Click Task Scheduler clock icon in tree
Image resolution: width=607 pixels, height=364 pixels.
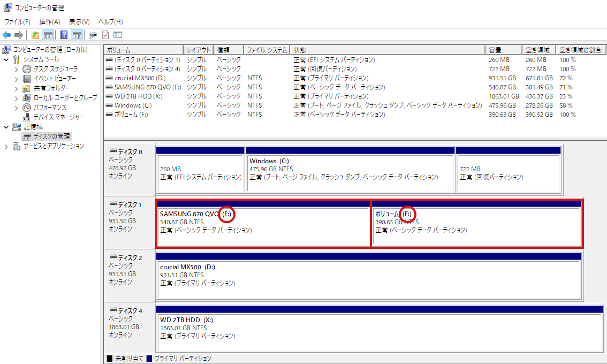(27, 69)
